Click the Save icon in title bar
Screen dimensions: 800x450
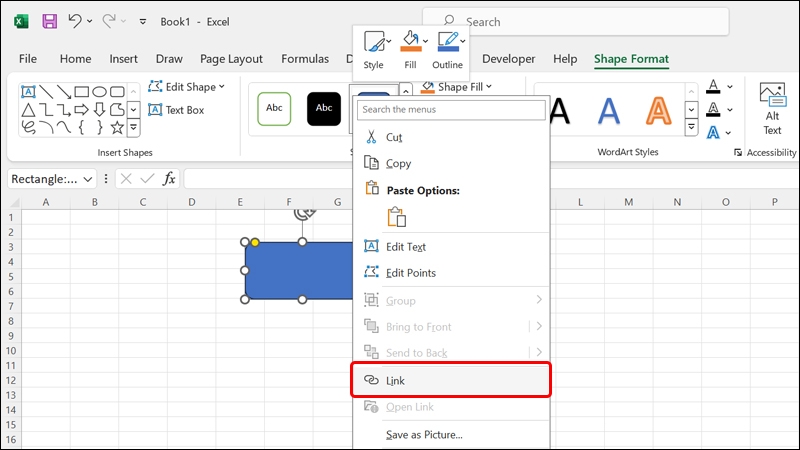coord(49,21)
